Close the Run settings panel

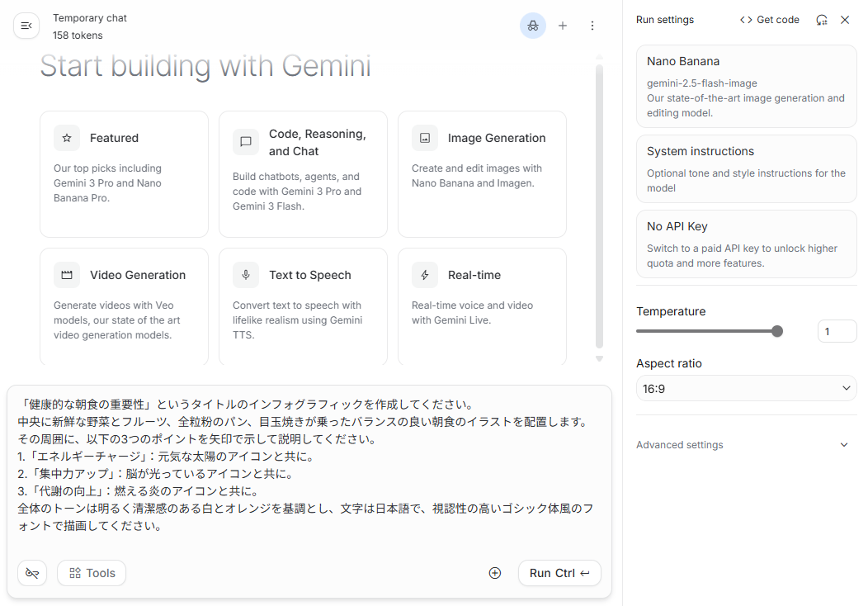(x=845, y=20)
